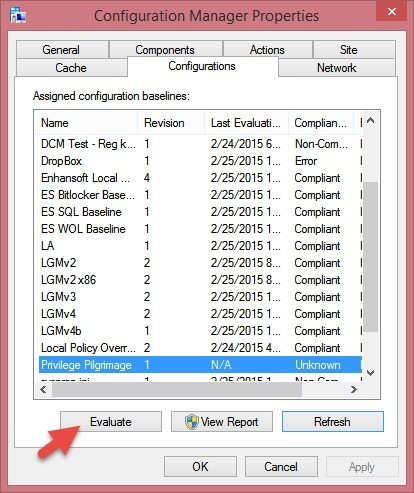Image resolution: width=414 pixels, height=493 pixels.
Task: Switch to the Actions tab
Action: coord(267,50)
